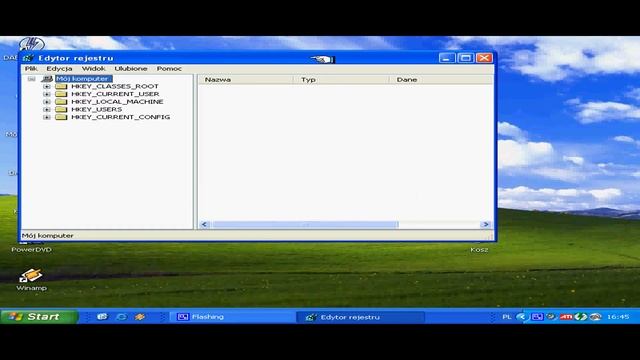Expand the HKEY_CURRENT_USER key
The width and height of the screenshot is (640, 360).
pos(47,94)
